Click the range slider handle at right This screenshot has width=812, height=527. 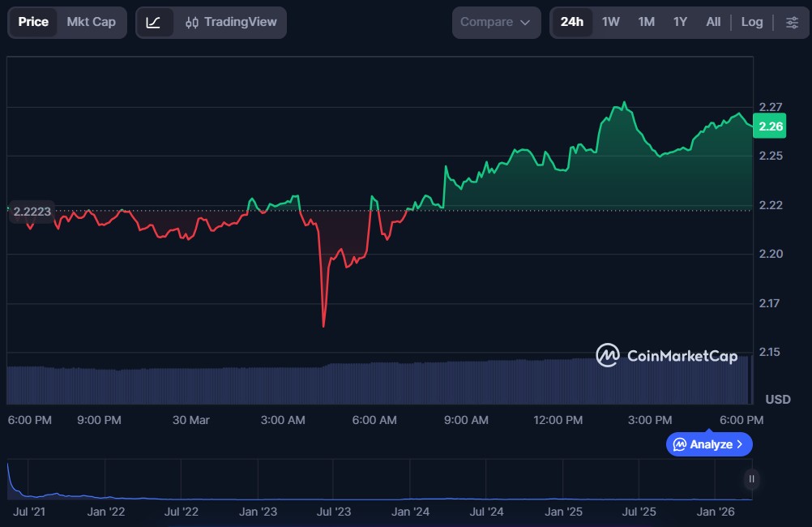click(751, 479)
